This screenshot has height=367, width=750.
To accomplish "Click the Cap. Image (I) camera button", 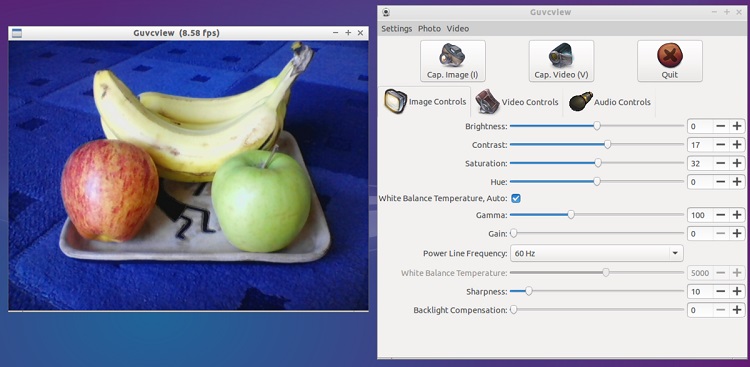I will [452, 61].
